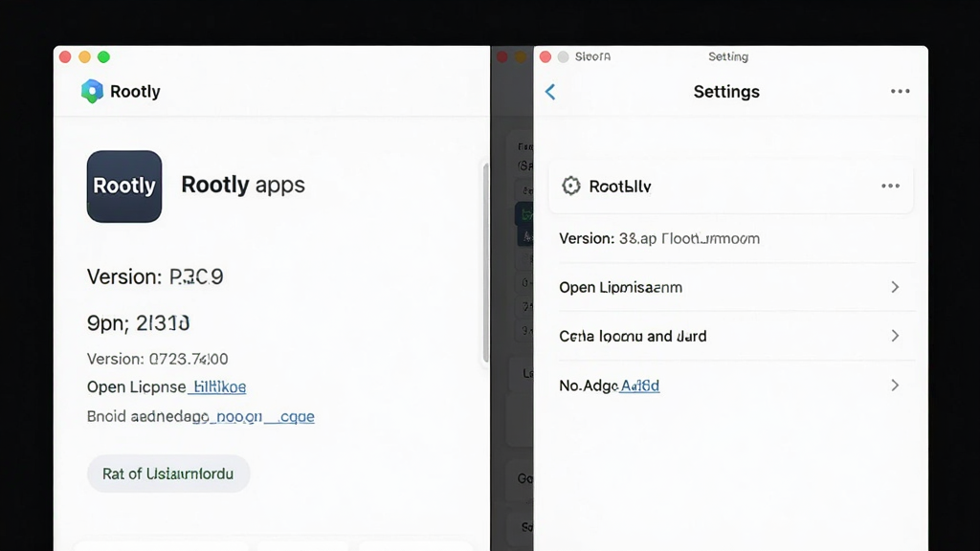
Task: Click the dark Rootly app icon tile
Action: tap(124, 187)
